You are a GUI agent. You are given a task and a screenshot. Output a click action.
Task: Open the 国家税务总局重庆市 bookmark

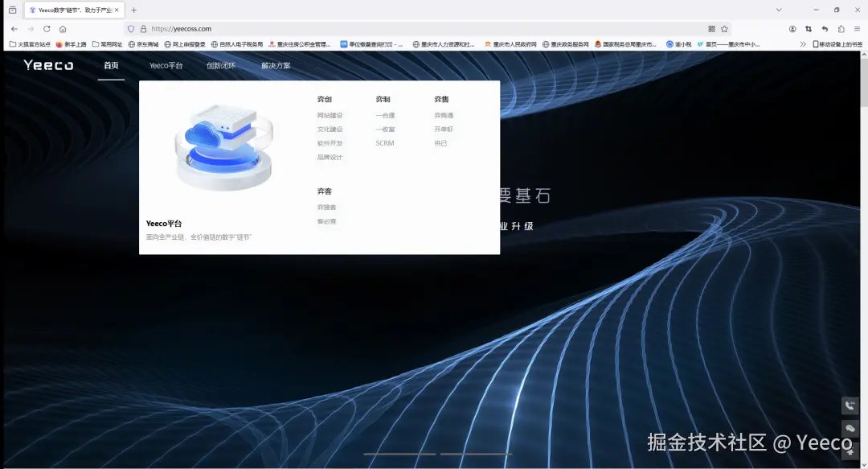tap(625, 44)
